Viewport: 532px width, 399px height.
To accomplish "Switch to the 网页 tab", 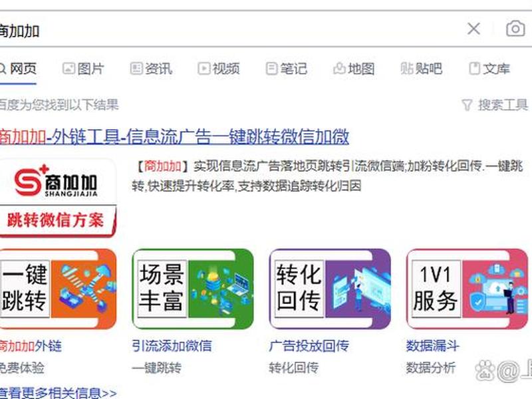I will click(x=18, y=69).
